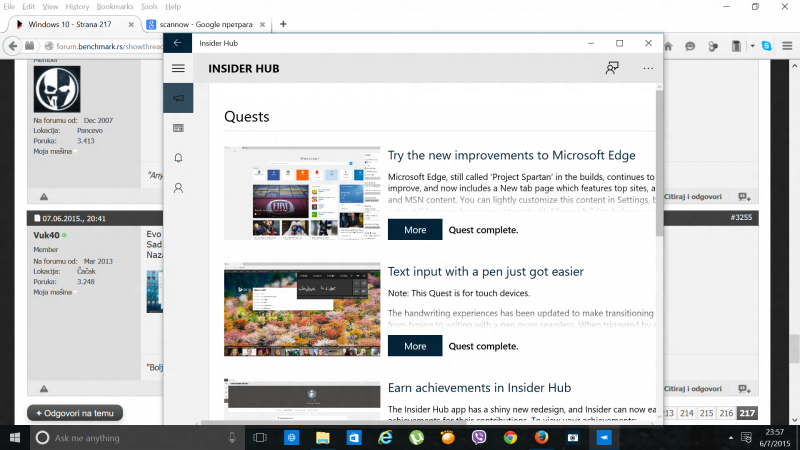This screenshot has width=800, height=450.
Task: Close the scannow Google search tab
Action: 262,24
